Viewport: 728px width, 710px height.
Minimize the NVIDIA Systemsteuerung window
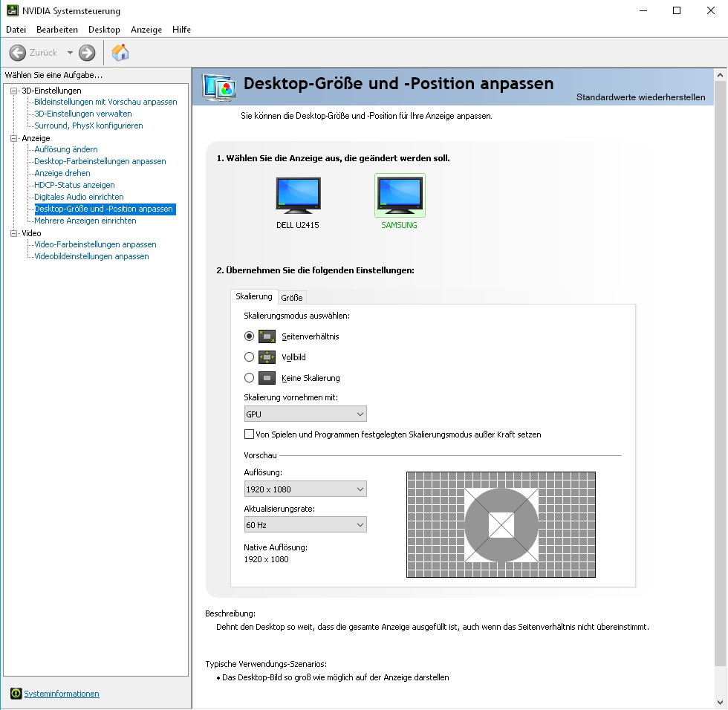643,10
